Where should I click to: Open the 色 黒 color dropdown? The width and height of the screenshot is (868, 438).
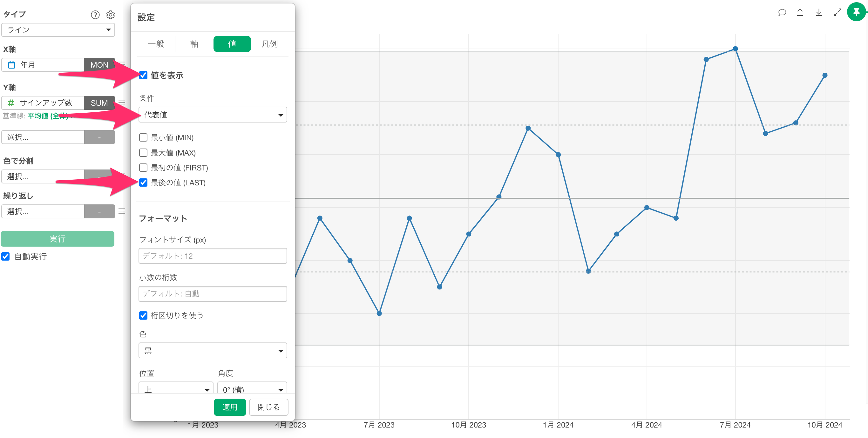pyautogui.click(x=213, y=350)
